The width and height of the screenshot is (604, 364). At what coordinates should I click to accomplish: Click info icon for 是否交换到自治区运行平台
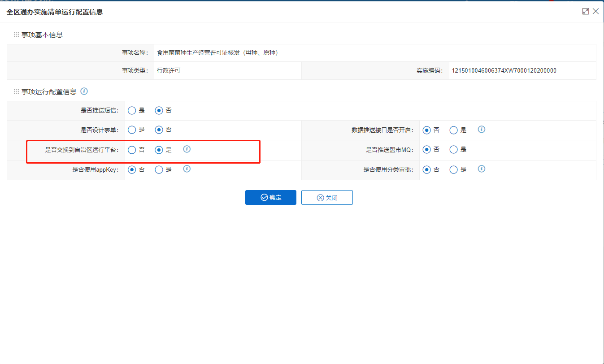[x=187, y=149]
